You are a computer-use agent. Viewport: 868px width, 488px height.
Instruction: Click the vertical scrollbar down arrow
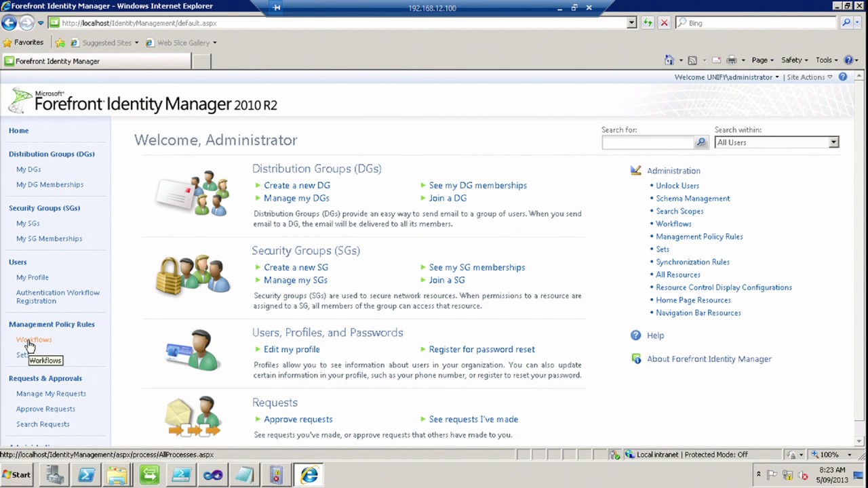click(860, 442)
